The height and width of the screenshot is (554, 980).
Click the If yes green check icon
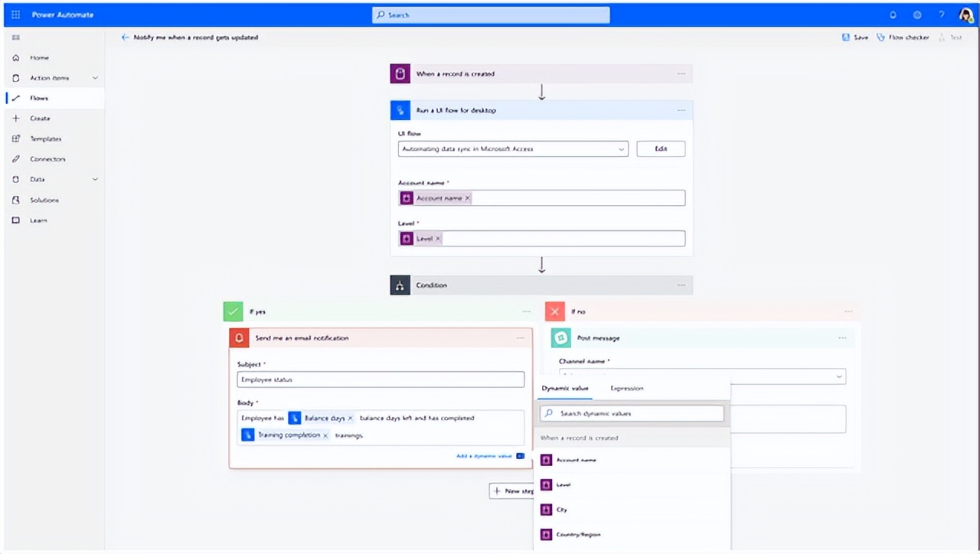[234, 311]
